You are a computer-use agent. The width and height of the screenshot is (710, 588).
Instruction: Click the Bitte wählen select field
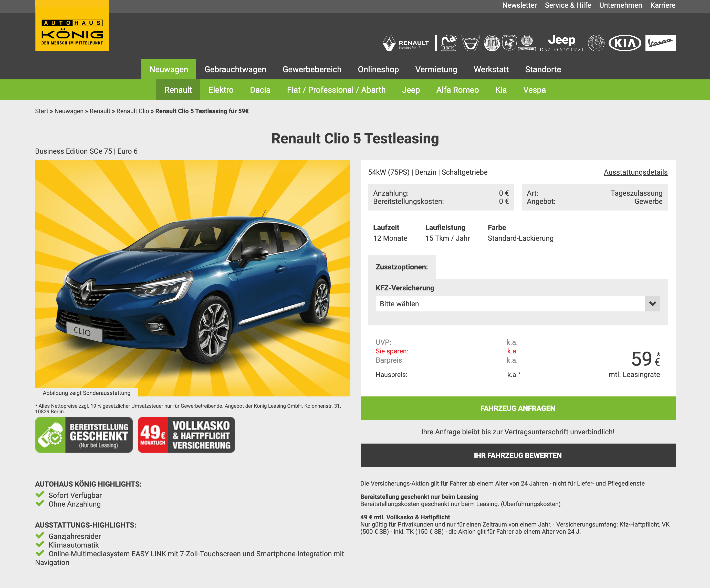518,304
